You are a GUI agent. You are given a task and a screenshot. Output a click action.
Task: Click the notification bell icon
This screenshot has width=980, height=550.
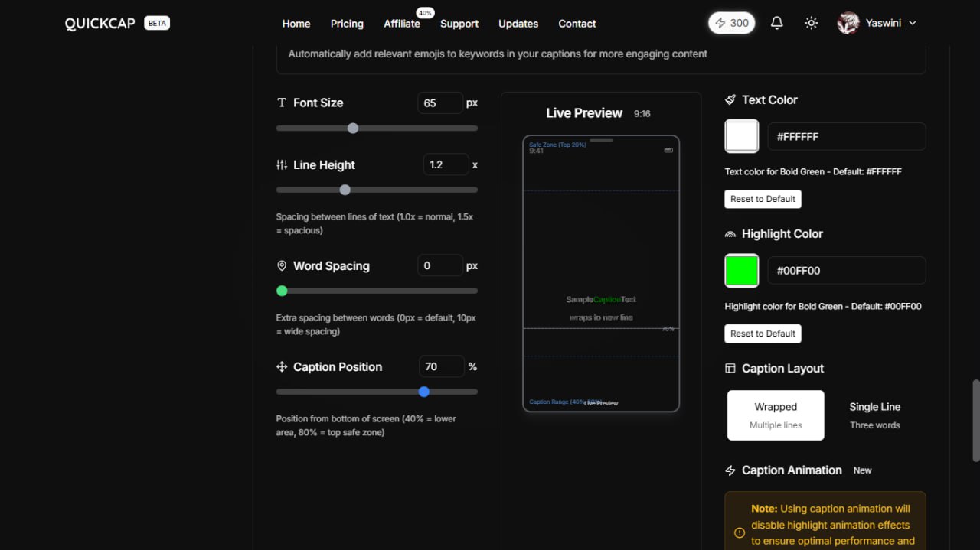[x=776, y=23]
